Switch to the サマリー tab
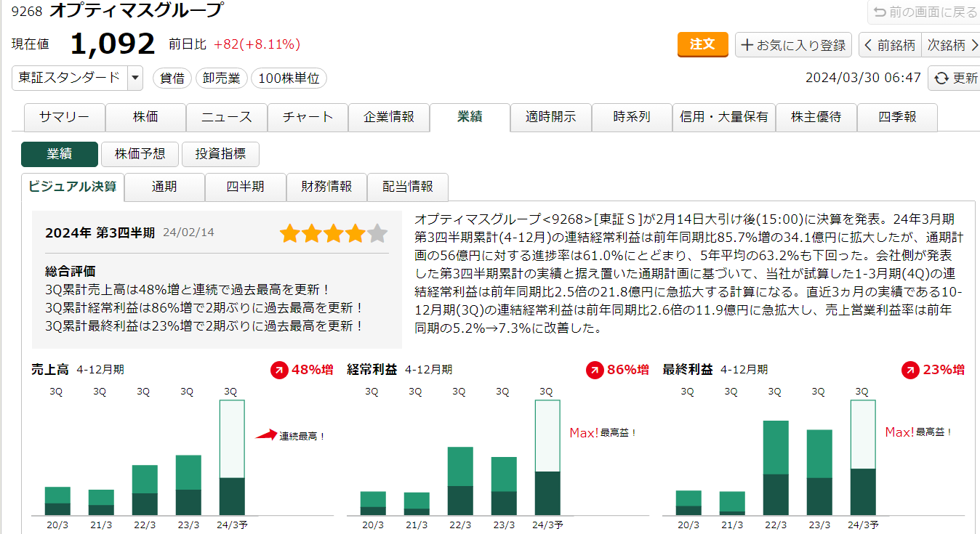 point(65,117)
